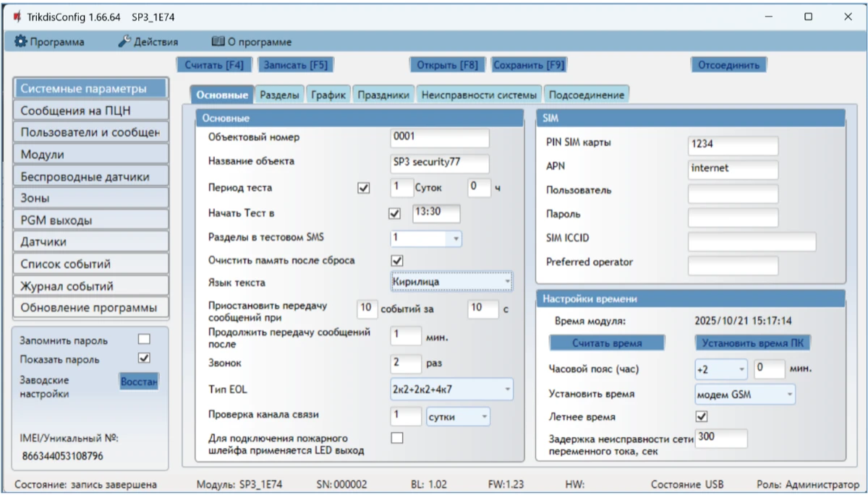The width and height of the screenshot is (868, 495).
Task: Enable the Запомнить пароль checkbox
Action: [144, 340]
